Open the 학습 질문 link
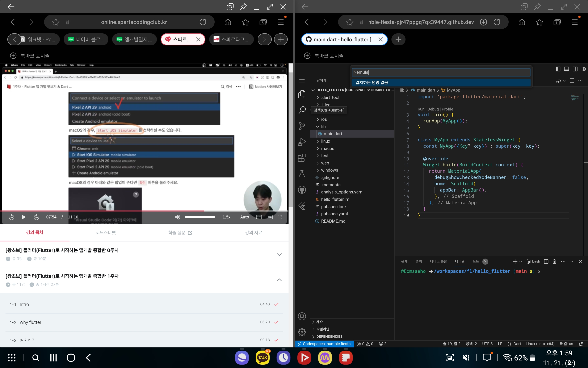Image resolution: width=588 pixels, height=368 pixels. 180,233
